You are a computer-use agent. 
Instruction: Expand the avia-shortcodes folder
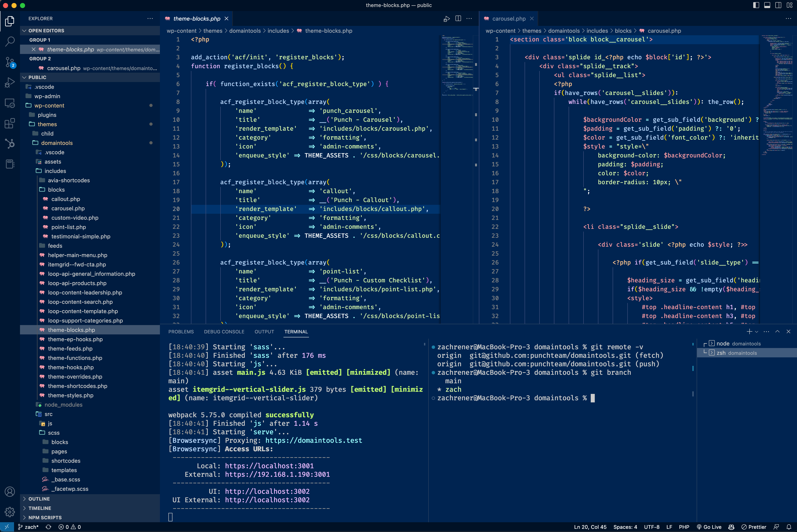[90, 181]
